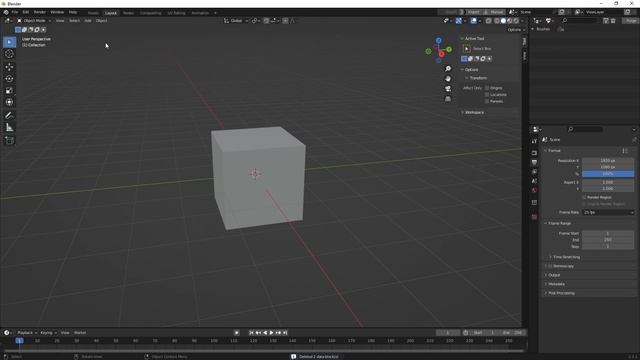Click the purge trash icon in outliner header
Viewport: 640px width, 360px height.
[x=613, y=21]
